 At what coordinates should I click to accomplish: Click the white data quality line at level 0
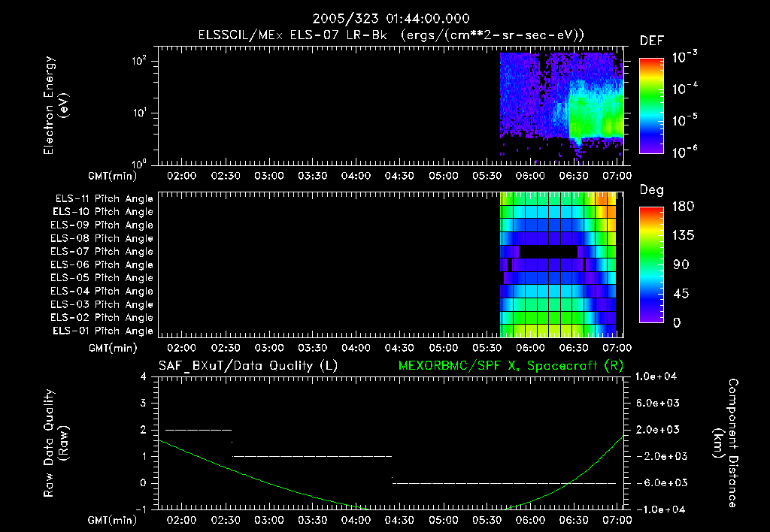pos(505,483)
